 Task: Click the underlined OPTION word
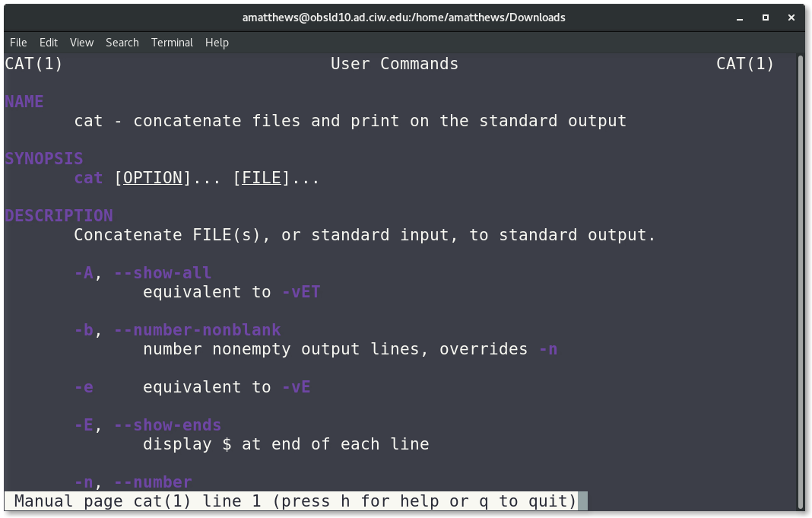coord(153,178)
